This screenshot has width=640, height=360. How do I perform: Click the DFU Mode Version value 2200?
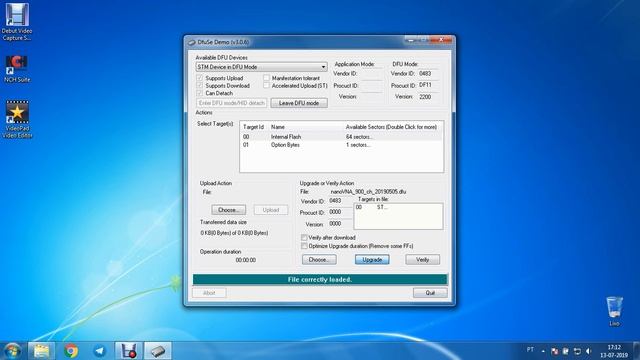[x=425, y=97]
